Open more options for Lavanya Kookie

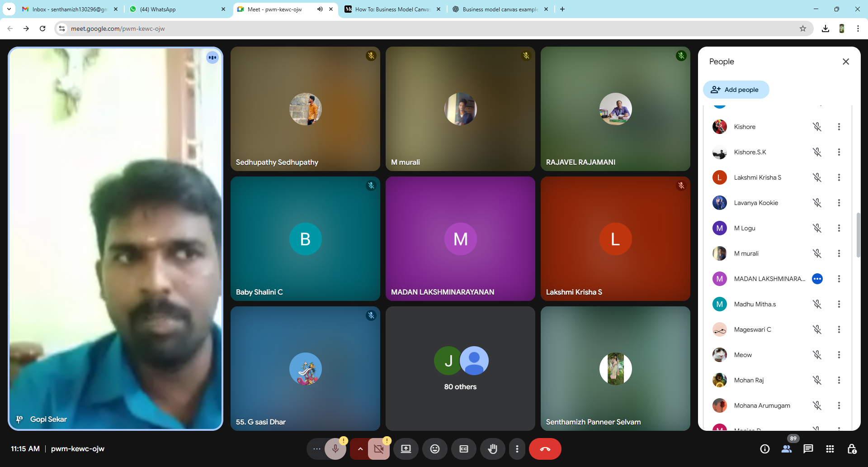(839, 203)
